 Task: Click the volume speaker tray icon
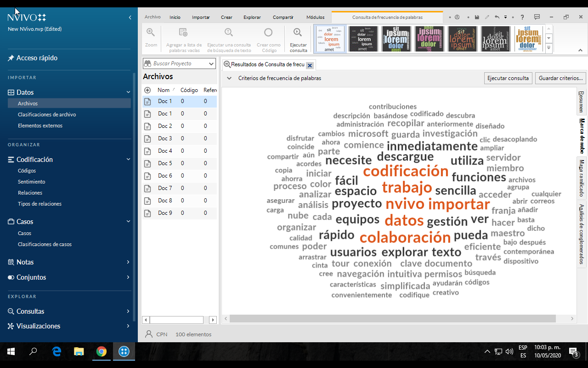(x=509, y=352)
